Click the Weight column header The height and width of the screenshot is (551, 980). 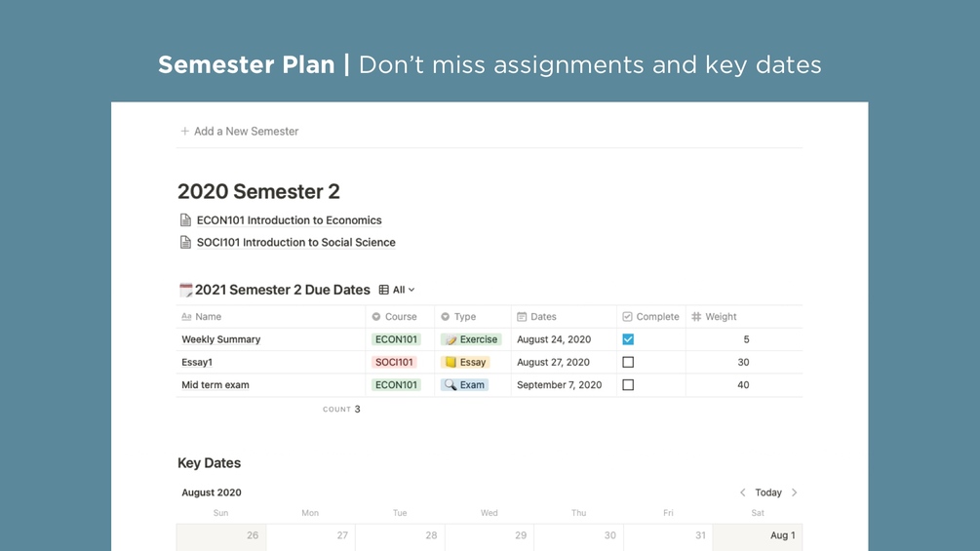pyautogui.click(x=721, y=317)
